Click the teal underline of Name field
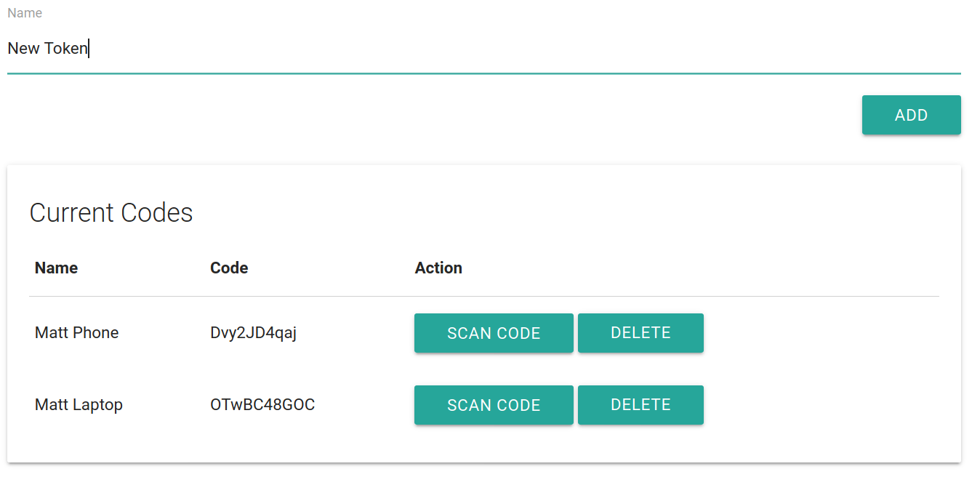 [484, 73]
